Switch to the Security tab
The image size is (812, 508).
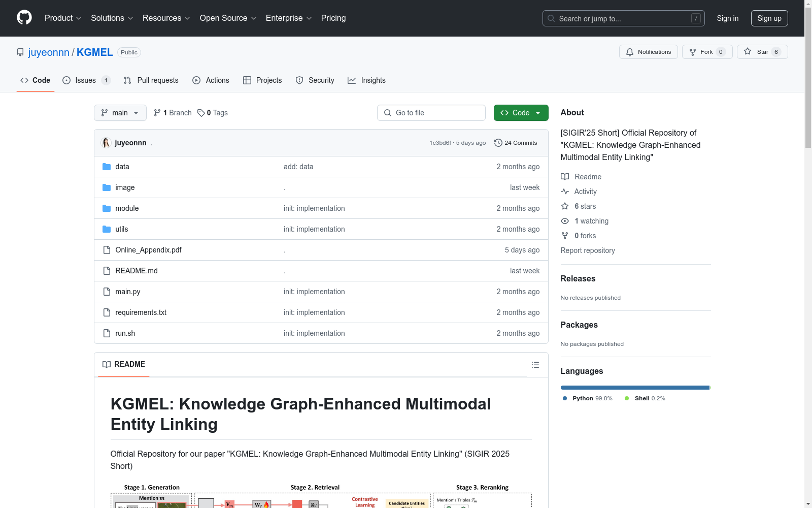coord(315,80)
